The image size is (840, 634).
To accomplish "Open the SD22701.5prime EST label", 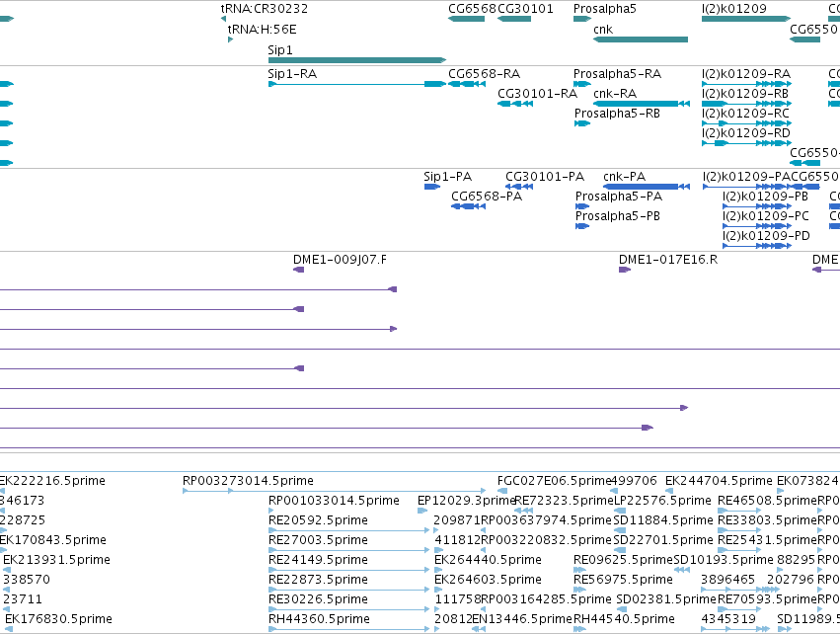I will [x=663, y=539].
